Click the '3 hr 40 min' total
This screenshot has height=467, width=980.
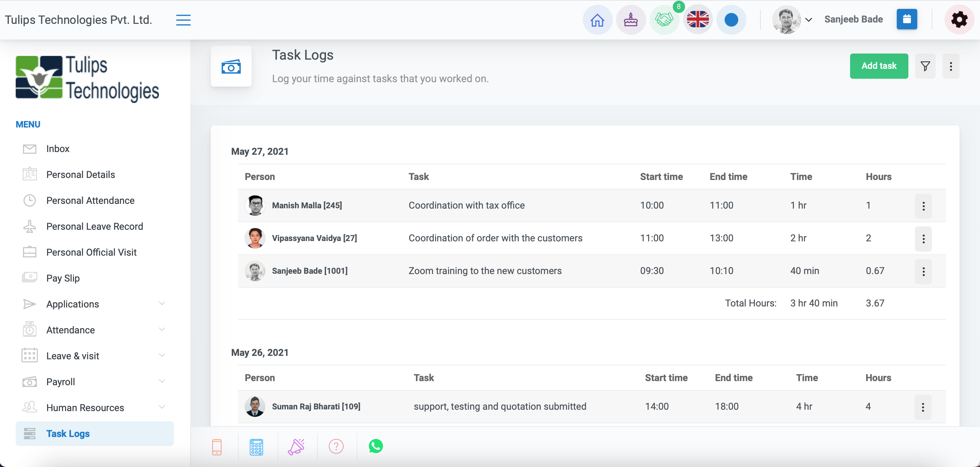pos(814,303)
